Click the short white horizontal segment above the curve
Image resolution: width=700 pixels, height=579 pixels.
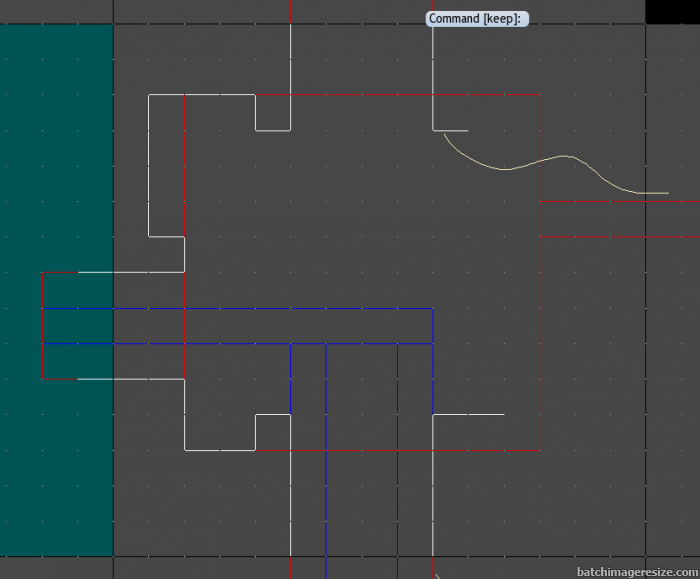(451, 130)
